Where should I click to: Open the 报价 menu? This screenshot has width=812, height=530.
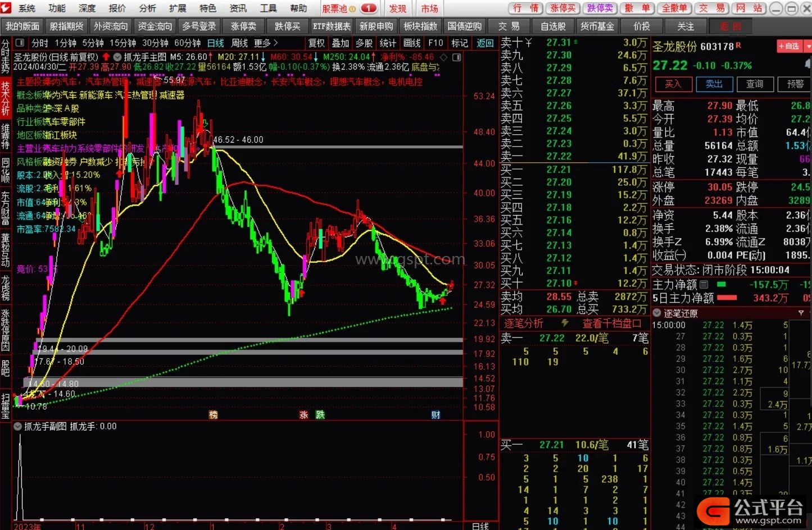point(117,8)
